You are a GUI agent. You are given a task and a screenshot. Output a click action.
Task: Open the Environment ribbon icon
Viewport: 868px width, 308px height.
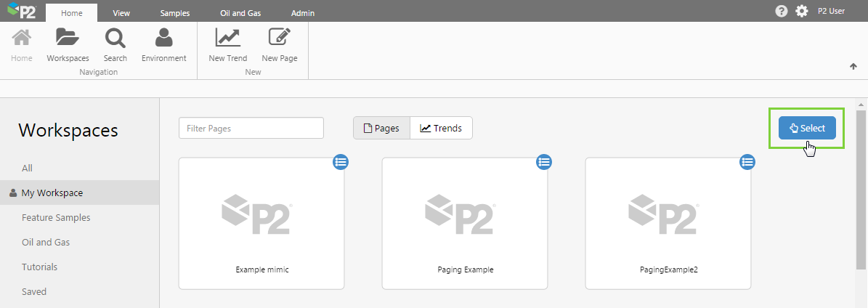pyautogui.click(x=163, y=38)
